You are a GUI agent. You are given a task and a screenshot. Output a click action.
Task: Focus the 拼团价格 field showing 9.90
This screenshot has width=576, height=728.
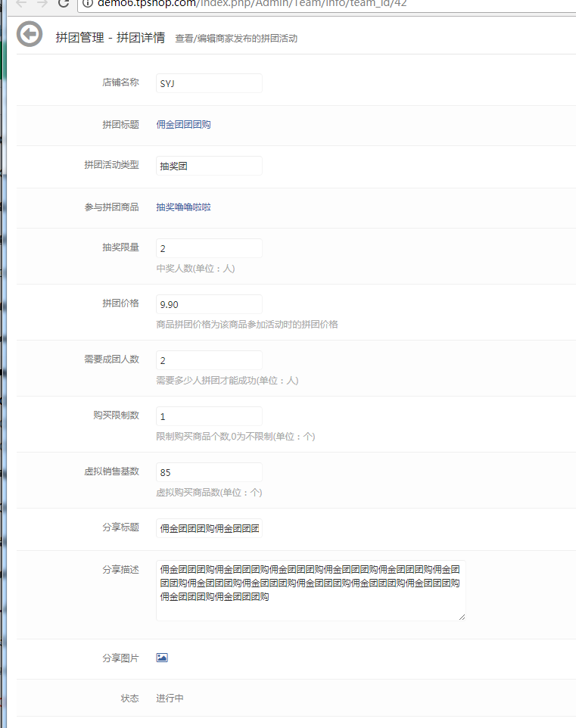pyautogui.click(x=209, y=304)
